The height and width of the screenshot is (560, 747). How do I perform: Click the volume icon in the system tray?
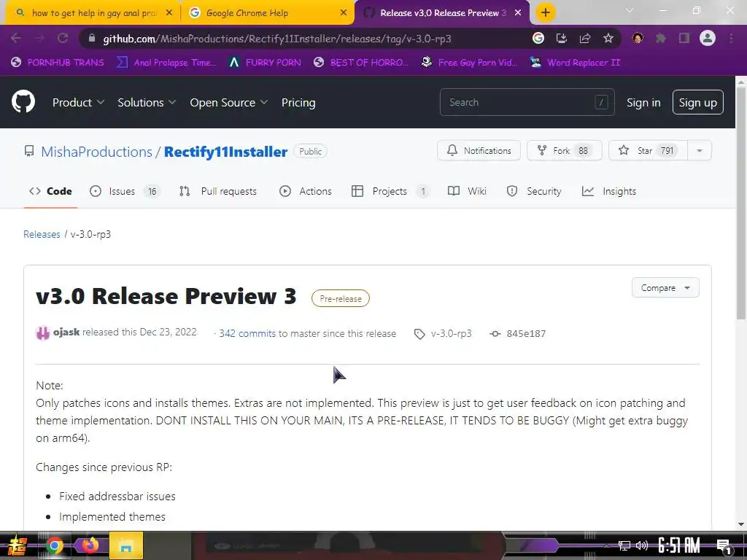[x=641, y=545]
